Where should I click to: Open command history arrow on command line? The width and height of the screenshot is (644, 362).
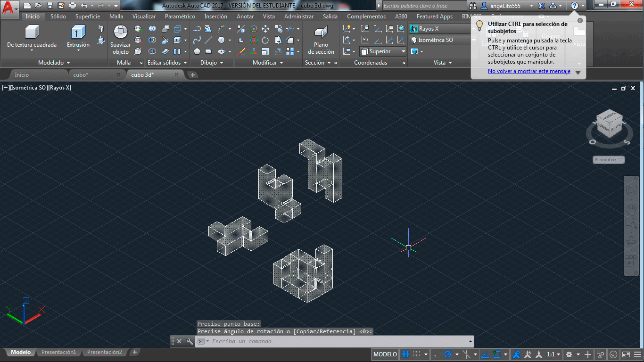pyautogui.click(x=470, y=341)
